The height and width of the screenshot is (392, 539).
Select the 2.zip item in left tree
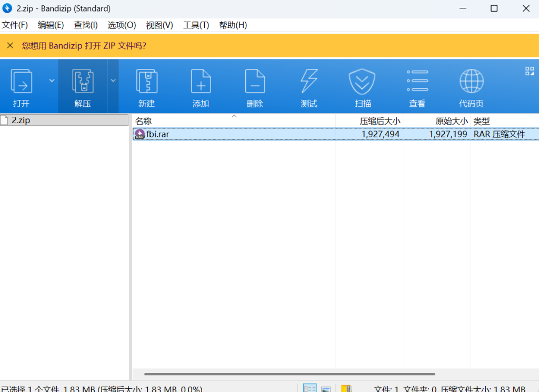click(x=21, y=120)
